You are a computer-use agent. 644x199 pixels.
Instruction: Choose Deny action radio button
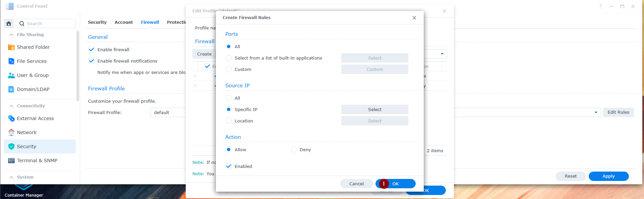point(294,150)
